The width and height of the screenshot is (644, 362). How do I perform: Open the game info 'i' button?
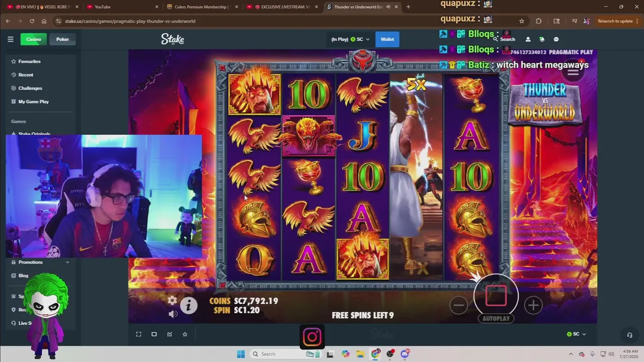[x=189, y=305]
